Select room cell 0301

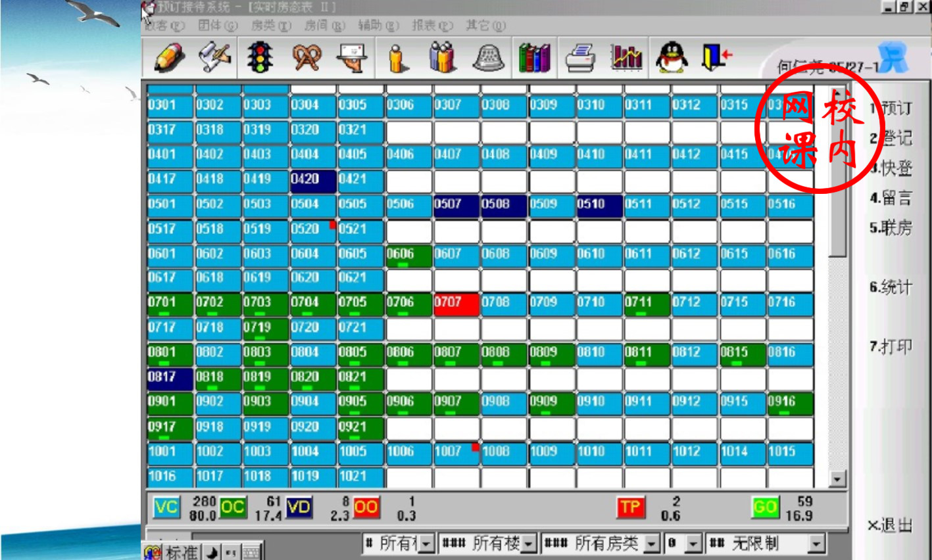coord(170,107)
